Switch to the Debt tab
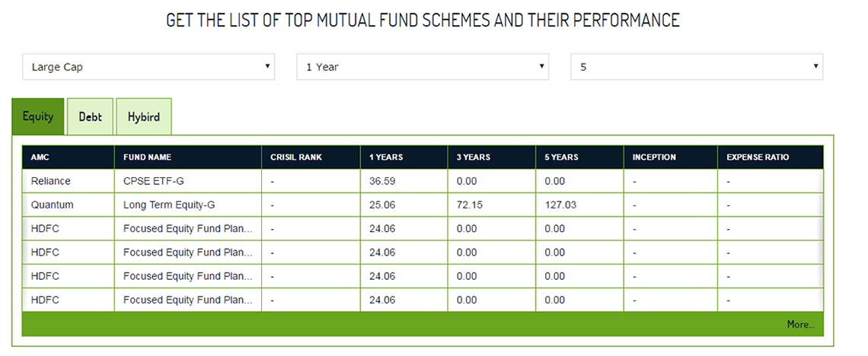This screenshot has height=356, width=868. (90, 117)
